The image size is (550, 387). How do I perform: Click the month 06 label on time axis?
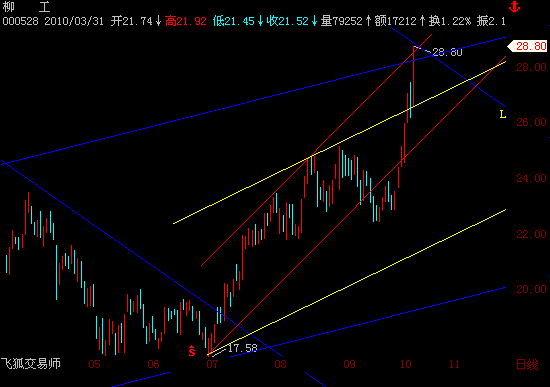click(x=153, y=365)
